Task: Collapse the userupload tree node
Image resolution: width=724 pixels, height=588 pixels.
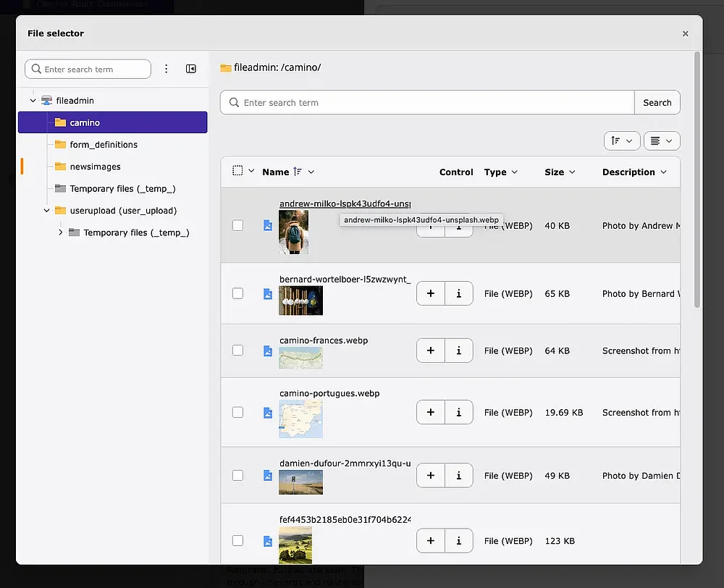Action: [46, 210]
